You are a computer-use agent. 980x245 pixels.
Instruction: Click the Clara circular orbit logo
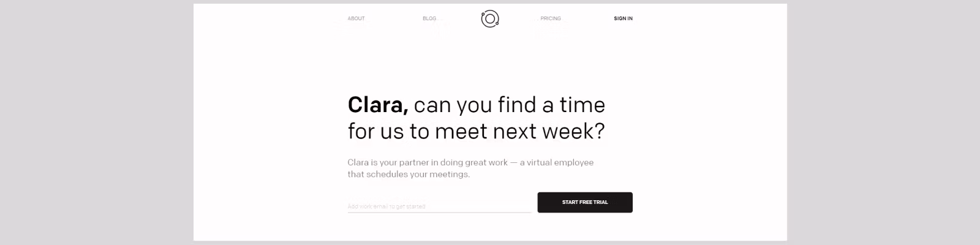(x=490, y=19)
